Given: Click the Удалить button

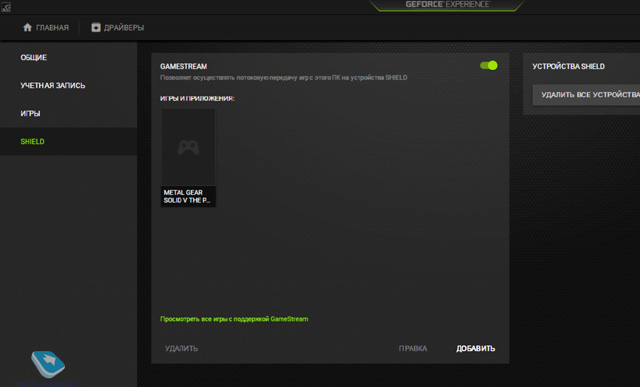Looking at the screenshot, I should tap(181, 348).
